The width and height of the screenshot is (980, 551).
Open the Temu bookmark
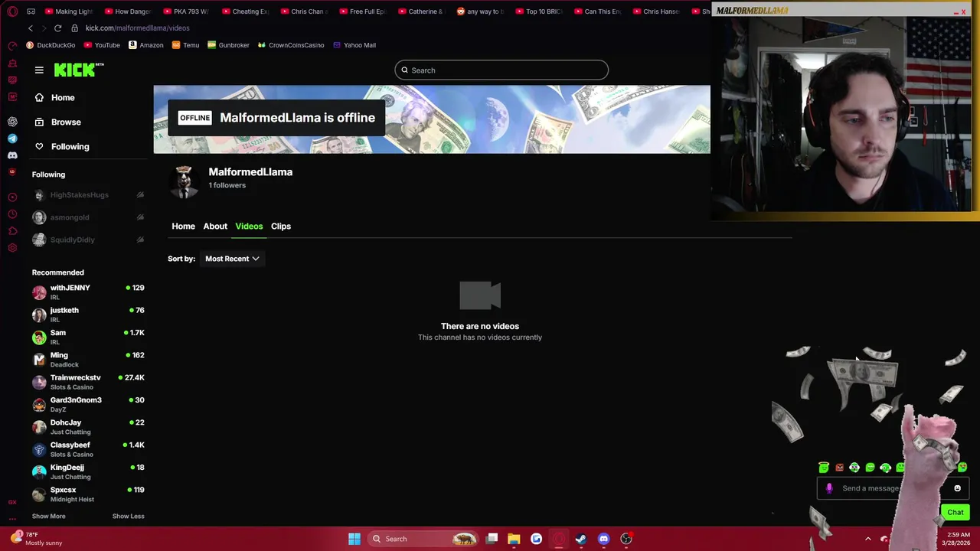click(186, 45)
